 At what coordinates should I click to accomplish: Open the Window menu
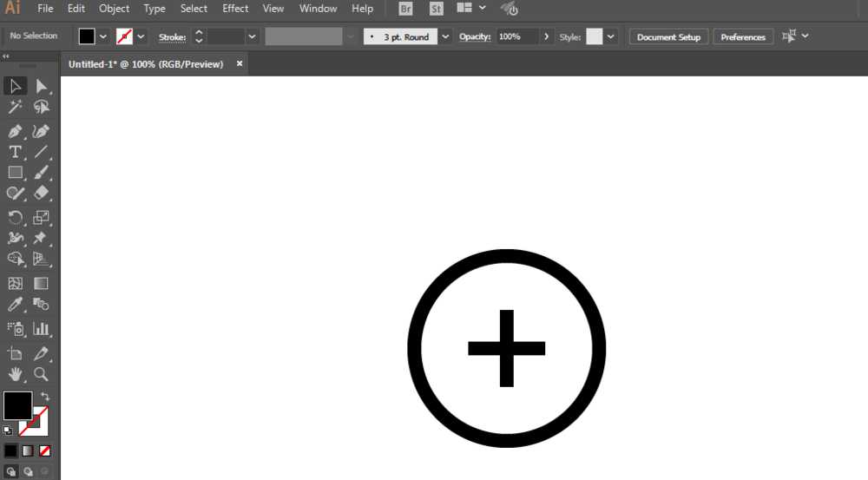tap(318, 9)
